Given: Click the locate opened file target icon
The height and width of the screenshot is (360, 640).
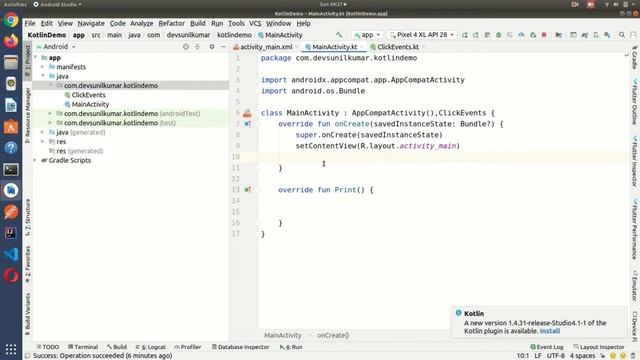Looking at the screenshot, I should 186,47.
